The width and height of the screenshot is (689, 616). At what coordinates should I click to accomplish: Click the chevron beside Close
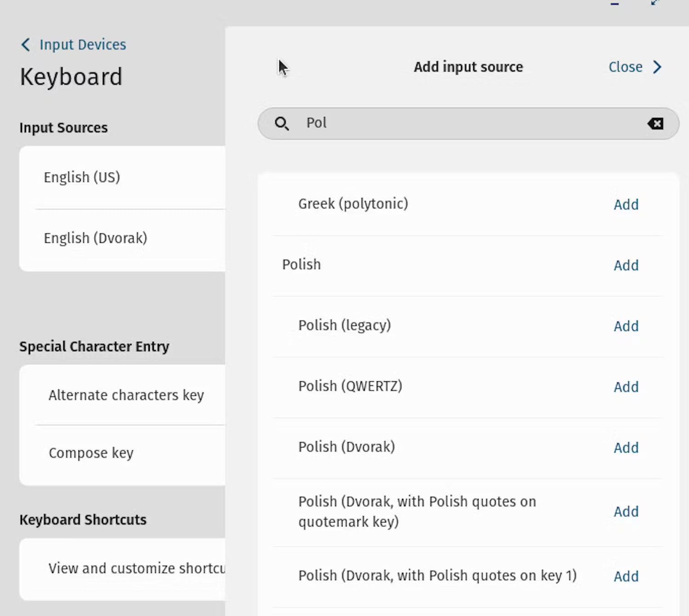tap(657, 67)
